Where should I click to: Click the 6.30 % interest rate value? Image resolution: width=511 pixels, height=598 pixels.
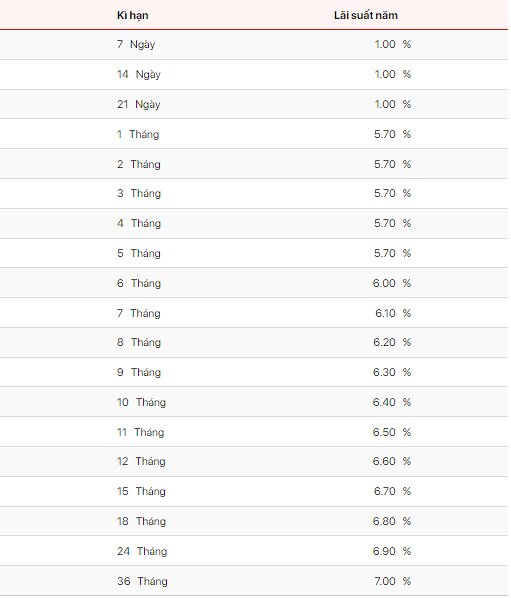tap(392, 372)
